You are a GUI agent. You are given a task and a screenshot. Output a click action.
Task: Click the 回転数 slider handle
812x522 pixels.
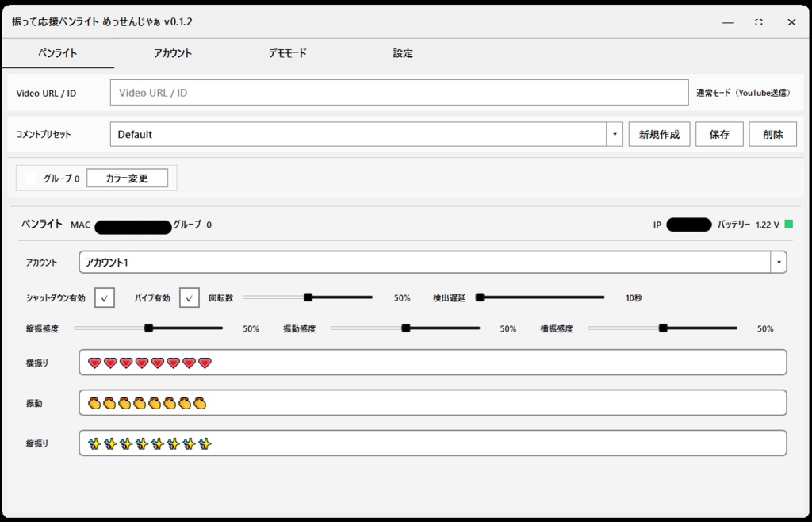(x=308, y=297)
